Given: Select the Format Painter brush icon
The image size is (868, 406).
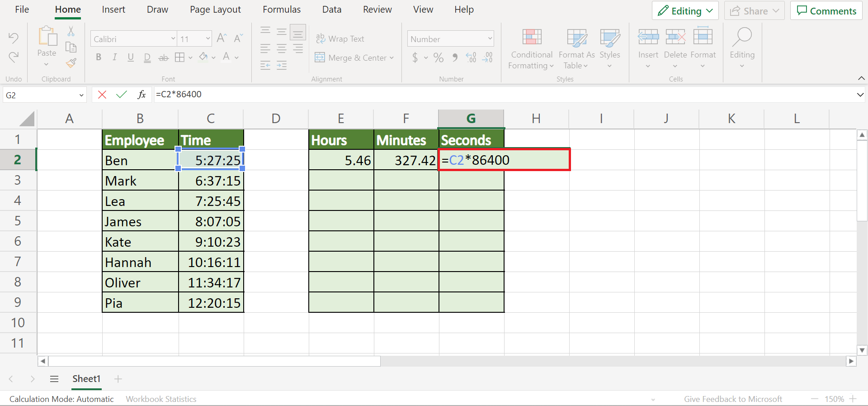Looking at the screenshot, I should pyautogui.click(x=71, y=63).
